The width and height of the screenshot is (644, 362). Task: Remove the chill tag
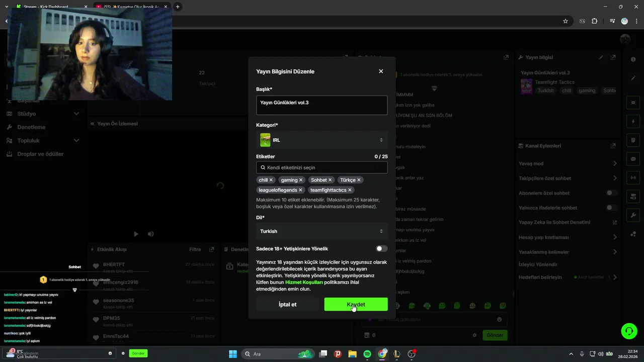coord(271,180)
